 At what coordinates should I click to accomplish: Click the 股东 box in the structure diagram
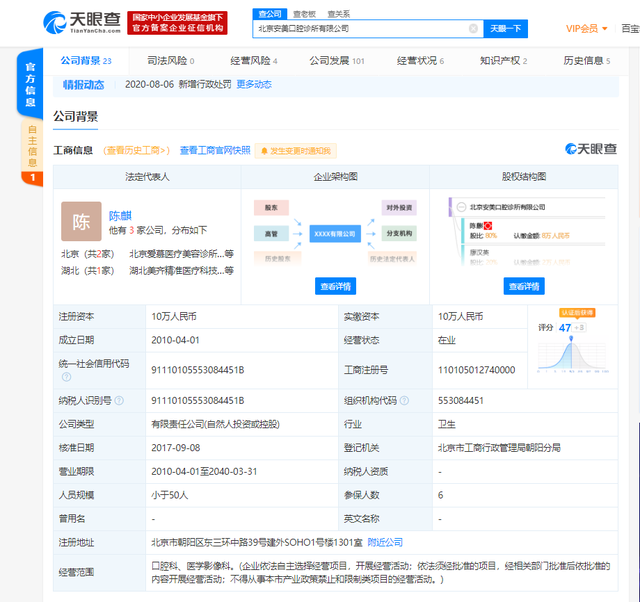271,207
